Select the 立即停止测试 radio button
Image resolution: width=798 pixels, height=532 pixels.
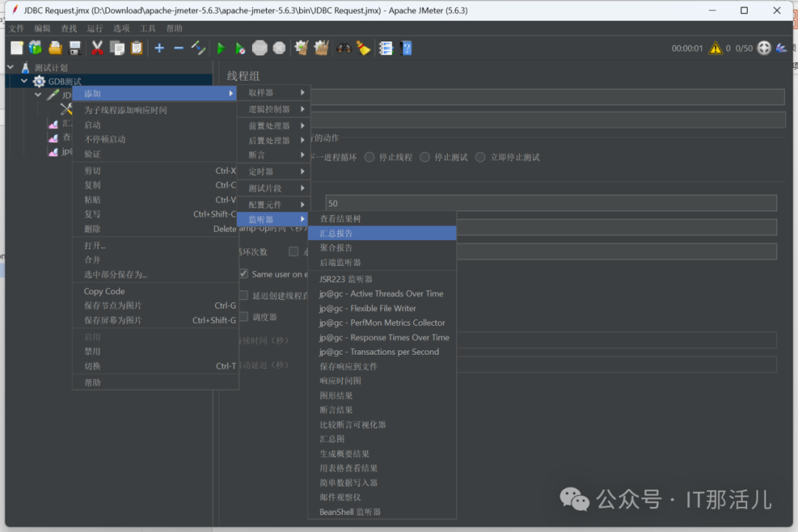(x=480, y=157)
